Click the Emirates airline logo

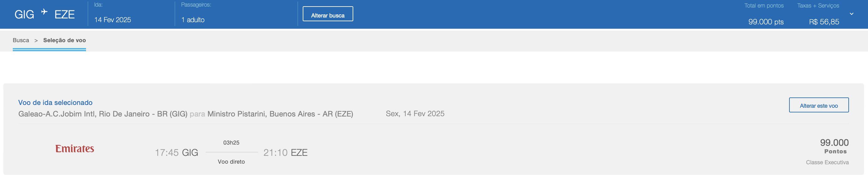pyautogui.click(x=75, y=149)
